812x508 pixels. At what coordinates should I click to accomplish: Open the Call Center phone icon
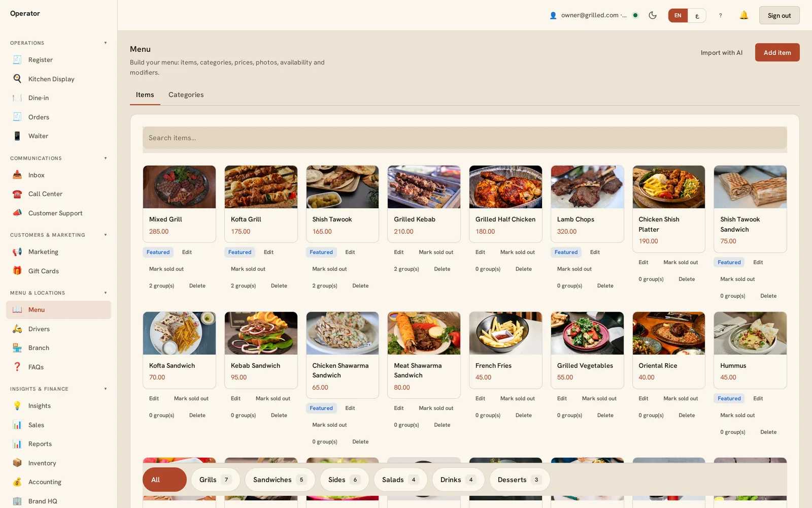pyautogui.click(x=17, y=194)
